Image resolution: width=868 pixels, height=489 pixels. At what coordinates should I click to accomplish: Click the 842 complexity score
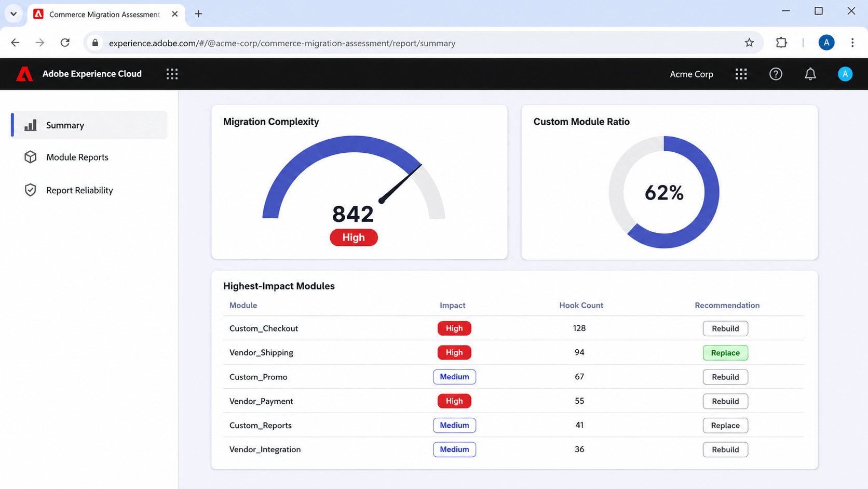tap(353, 214)
